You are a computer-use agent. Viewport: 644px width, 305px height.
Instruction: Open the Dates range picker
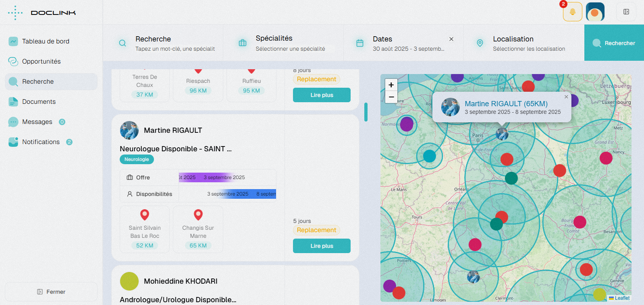[x=403, y=43]
